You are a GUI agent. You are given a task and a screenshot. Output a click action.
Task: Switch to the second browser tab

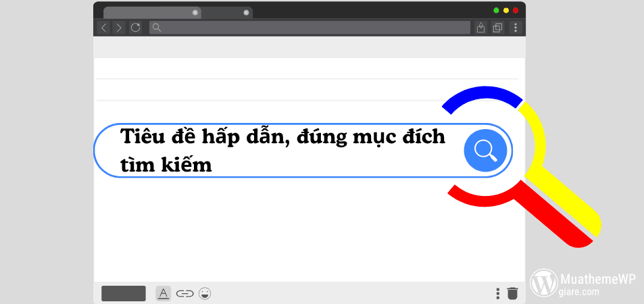coord(222,13)
